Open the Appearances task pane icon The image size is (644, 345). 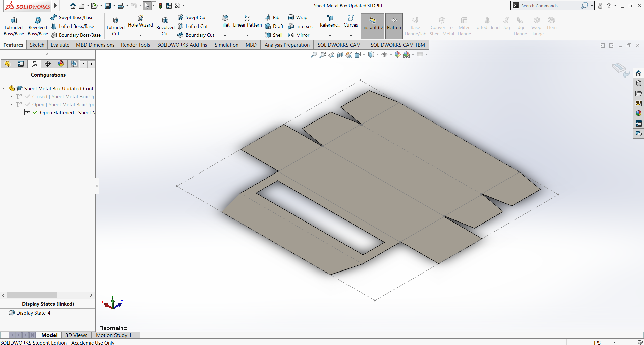[x=639, y=113]
